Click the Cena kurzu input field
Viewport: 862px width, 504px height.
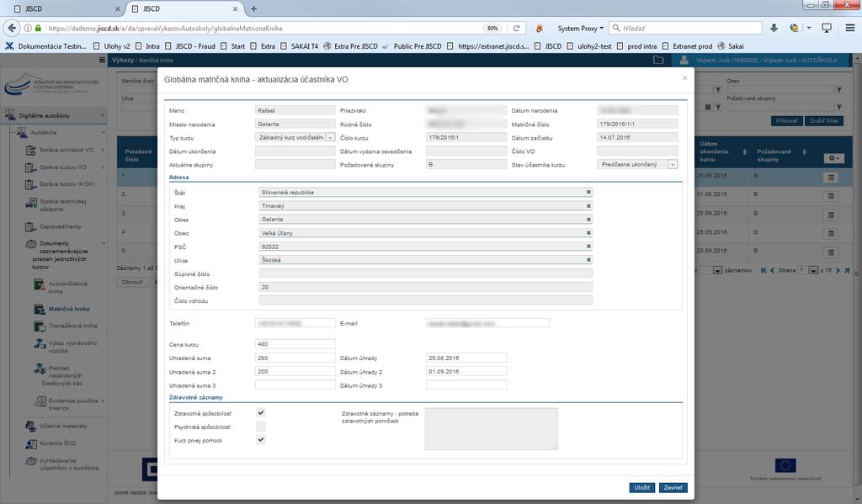point(295,344)
